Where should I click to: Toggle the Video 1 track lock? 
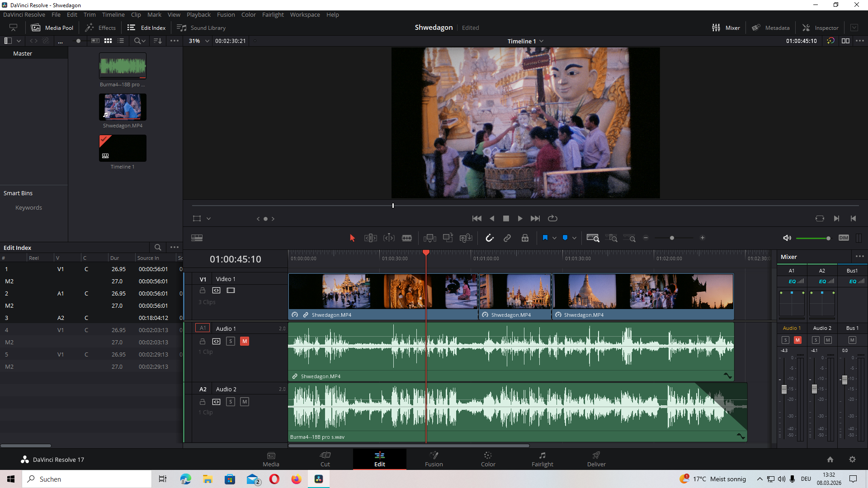203,291
